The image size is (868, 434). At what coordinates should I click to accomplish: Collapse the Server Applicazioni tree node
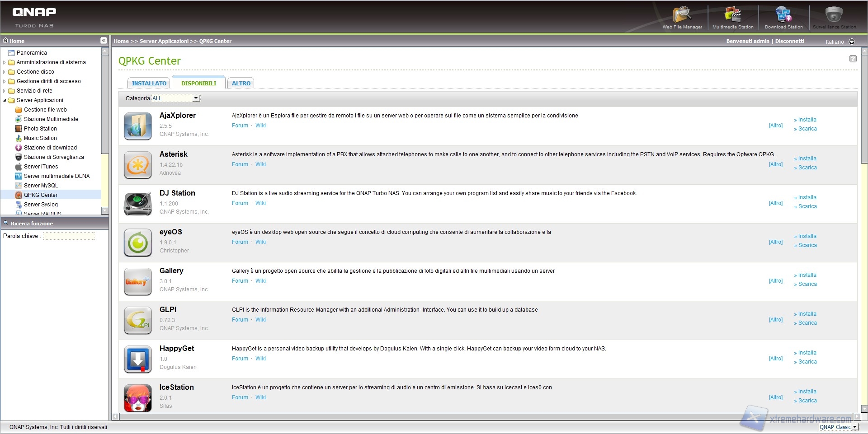pos(5,100)
